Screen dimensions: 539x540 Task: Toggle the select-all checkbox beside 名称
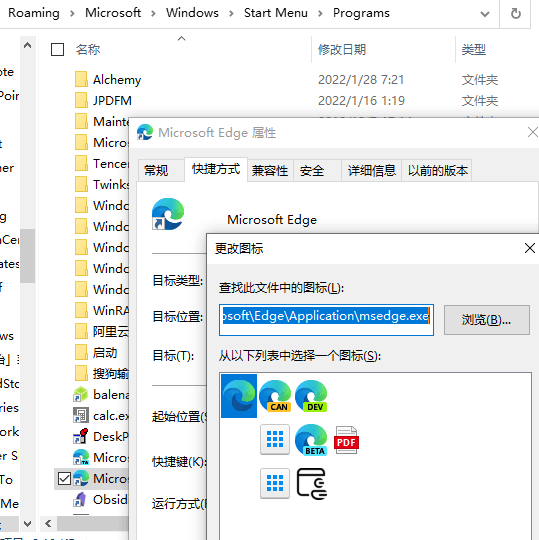point(58,49)
